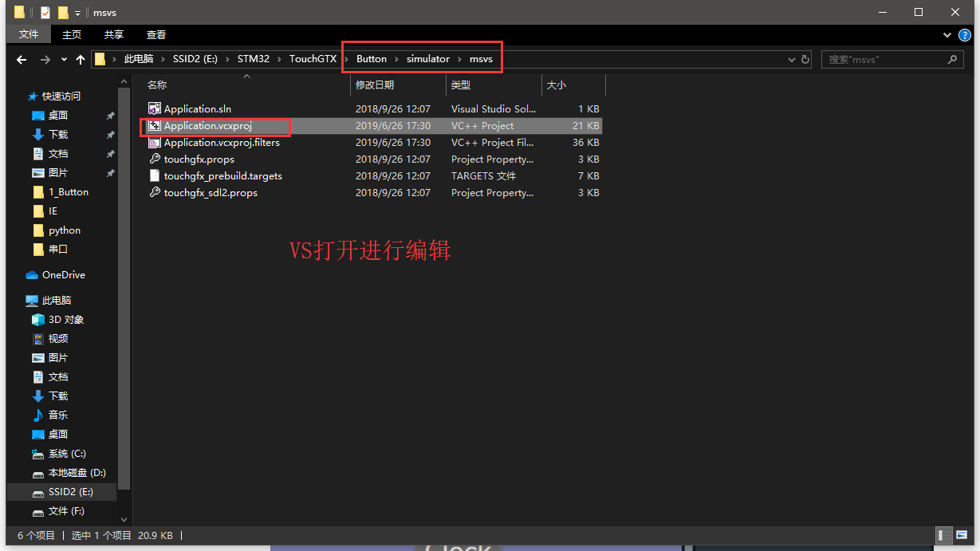Refresh the msvs folder view

point(805,60)
